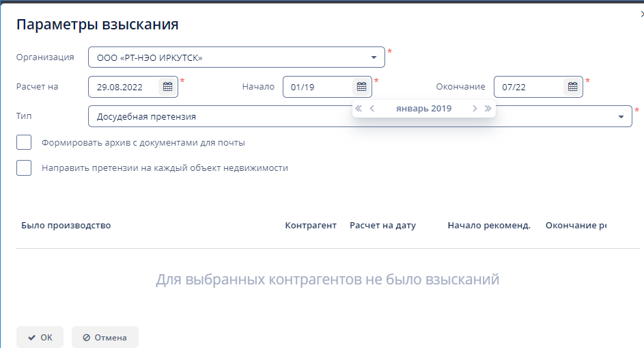Open calendar icon for Начало field

coord(361,87)
